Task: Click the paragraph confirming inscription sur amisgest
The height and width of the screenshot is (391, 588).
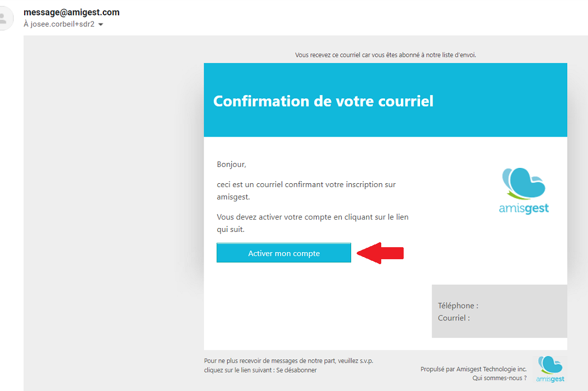Action: 306,191
